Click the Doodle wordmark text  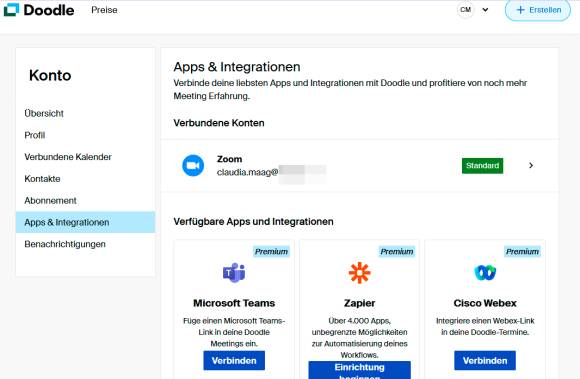[x=49, y=10]
